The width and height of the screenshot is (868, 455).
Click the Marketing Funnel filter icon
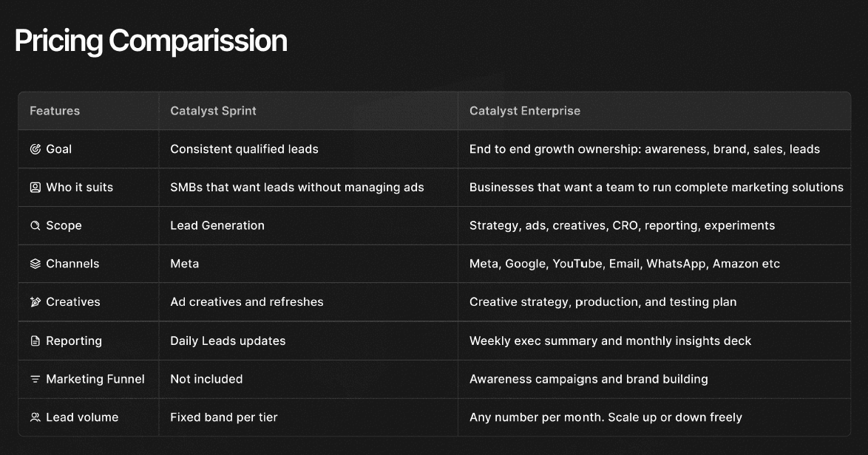(35, 379)
